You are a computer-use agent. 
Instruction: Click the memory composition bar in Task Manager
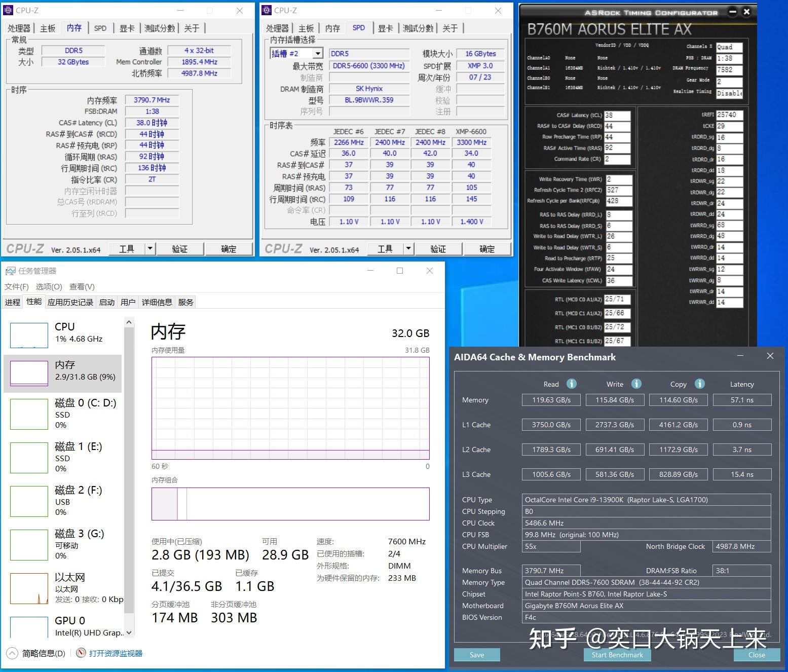[x=290, y=504]
